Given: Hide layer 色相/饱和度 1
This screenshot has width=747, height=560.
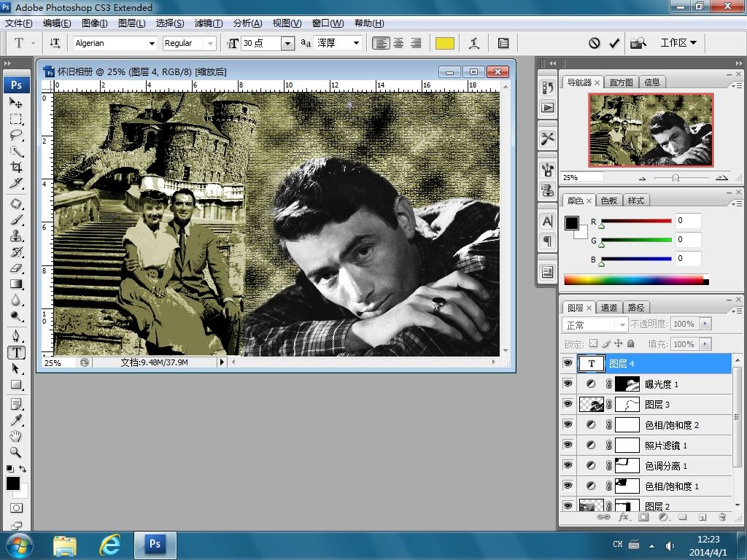Looking at the screenshot, I should (568, 486).
